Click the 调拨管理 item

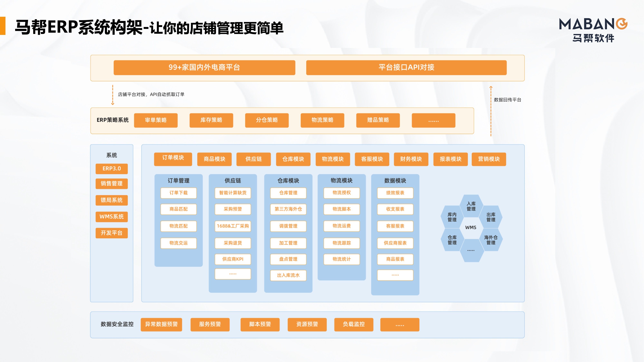(288, 226)
